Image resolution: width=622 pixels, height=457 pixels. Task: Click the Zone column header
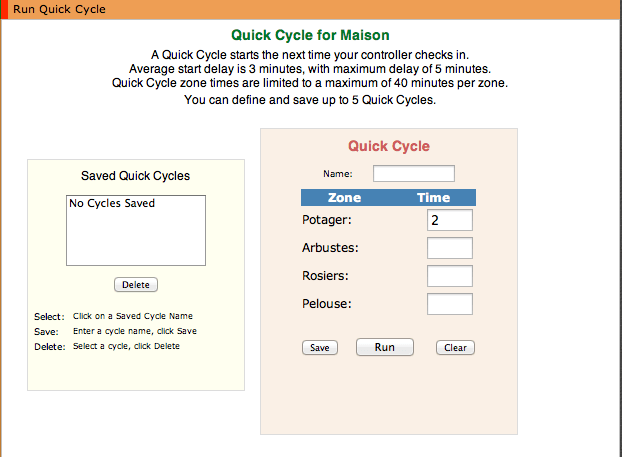pos(344,198)
